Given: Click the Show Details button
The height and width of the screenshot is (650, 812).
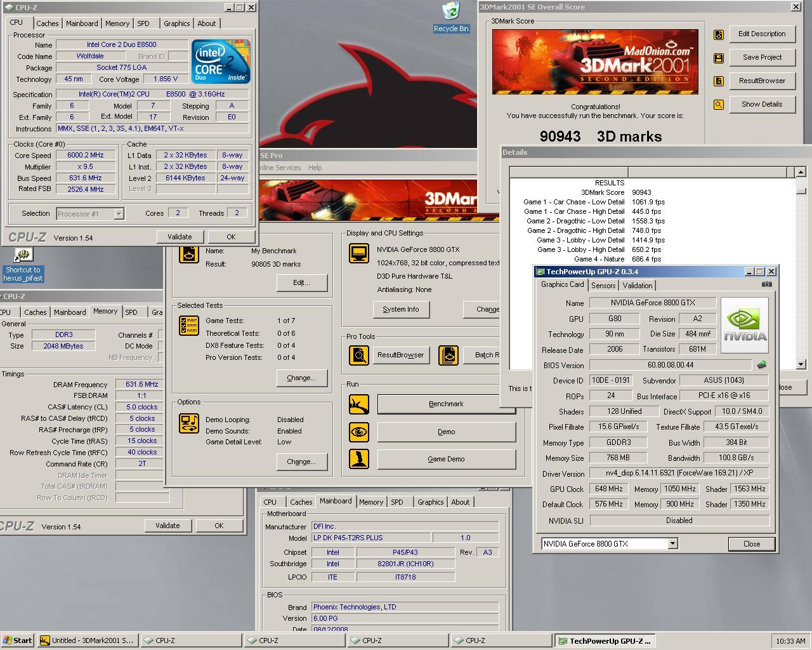Looking at the screenshot, I should 762,105.
